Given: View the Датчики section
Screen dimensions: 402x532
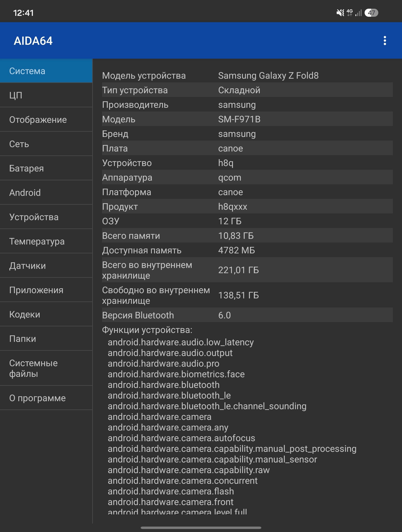Looking at the screenshot, I should pyautogui.click(x=46, y=266).
